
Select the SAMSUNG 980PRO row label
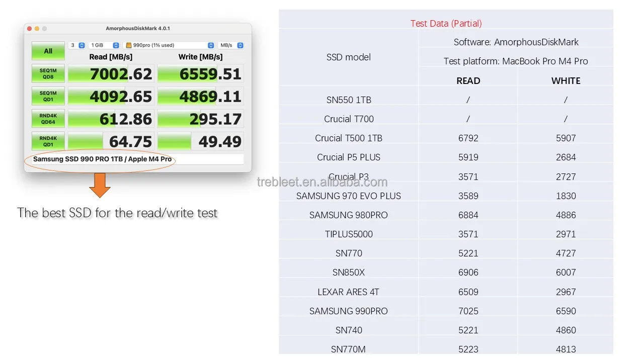349,215
